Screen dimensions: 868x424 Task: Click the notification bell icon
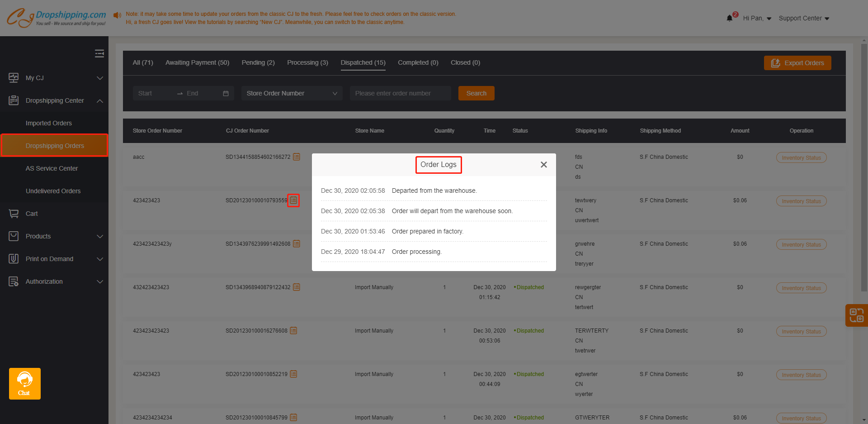[x=729, y=18]
